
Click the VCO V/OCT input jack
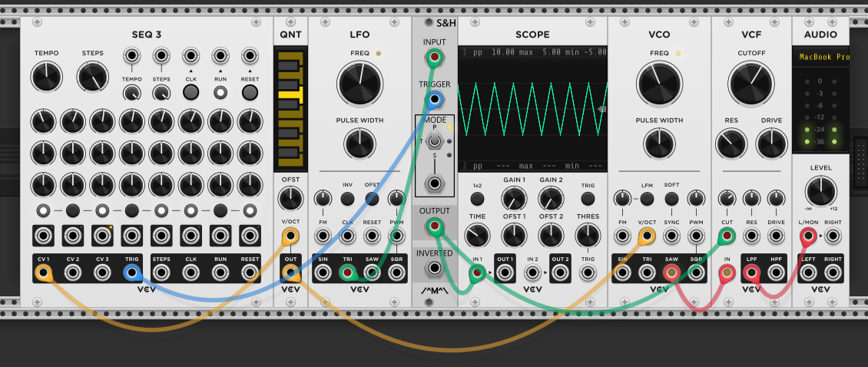pyautogui.click(x=647, y=237)
